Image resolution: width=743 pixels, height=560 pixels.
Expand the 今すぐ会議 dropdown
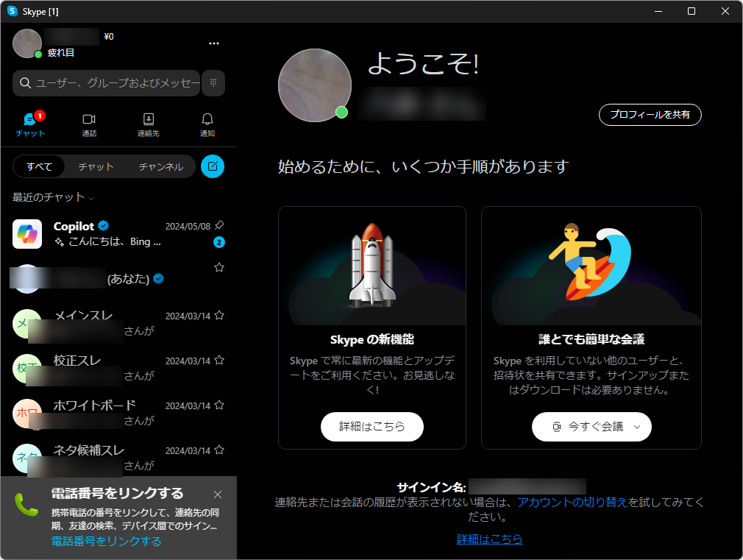(x=638, y=427)
